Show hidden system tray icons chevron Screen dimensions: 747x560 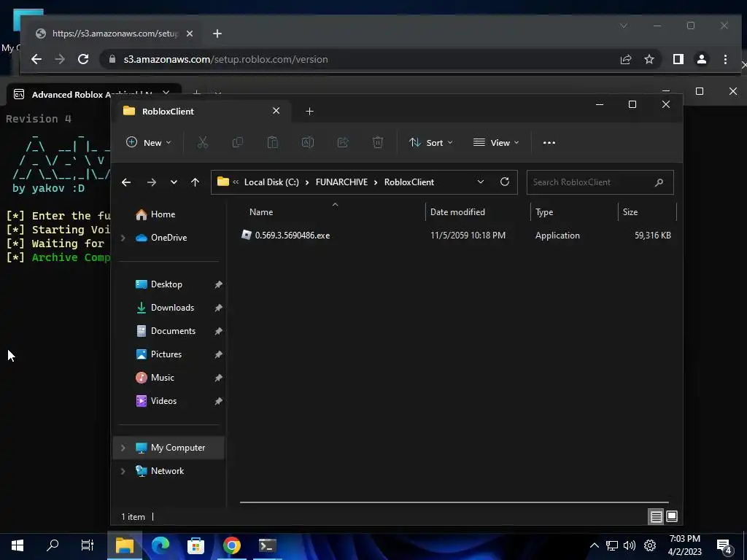594,545
